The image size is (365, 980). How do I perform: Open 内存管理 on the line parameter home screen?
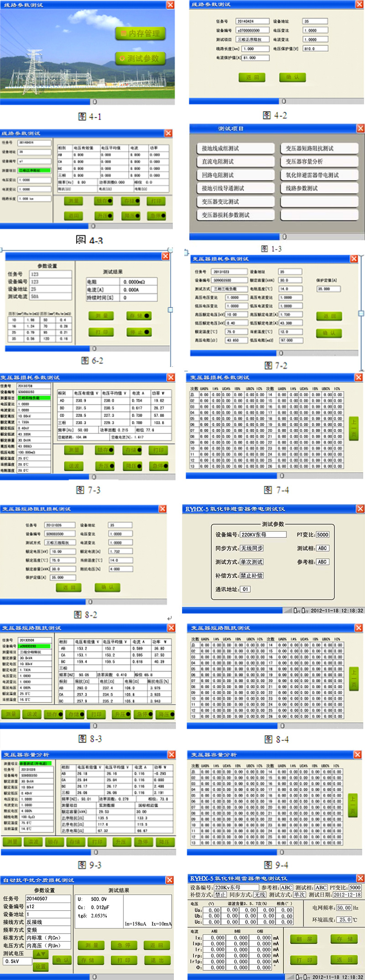(140, 33)
